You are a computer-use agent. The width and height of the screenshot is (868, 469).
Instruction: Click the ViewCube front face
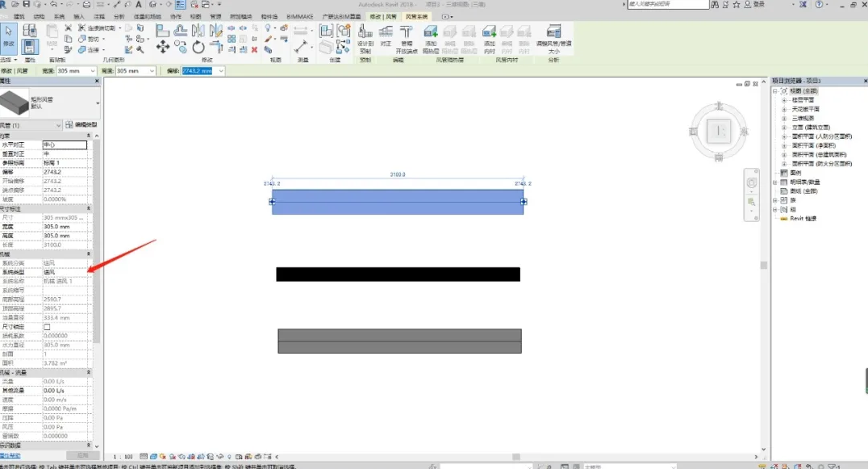pyautogui.click(x=719, y=132)
